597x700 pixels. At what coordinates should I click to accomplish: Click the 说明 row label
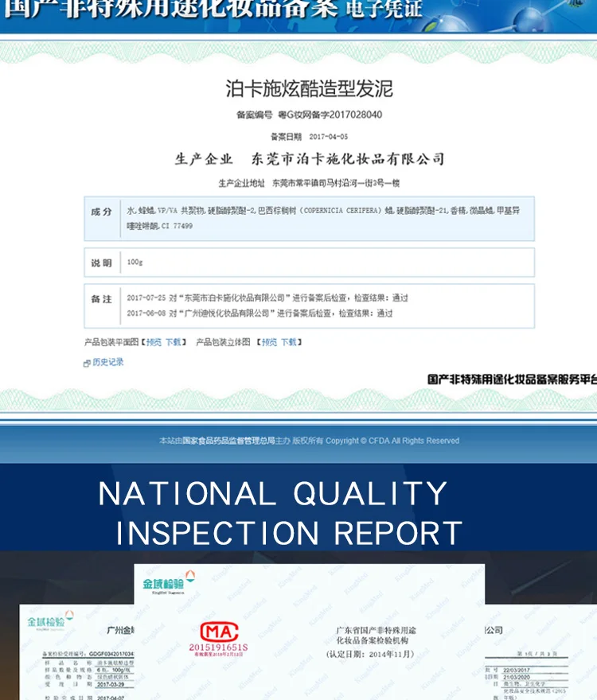click(x=101, y=263)
